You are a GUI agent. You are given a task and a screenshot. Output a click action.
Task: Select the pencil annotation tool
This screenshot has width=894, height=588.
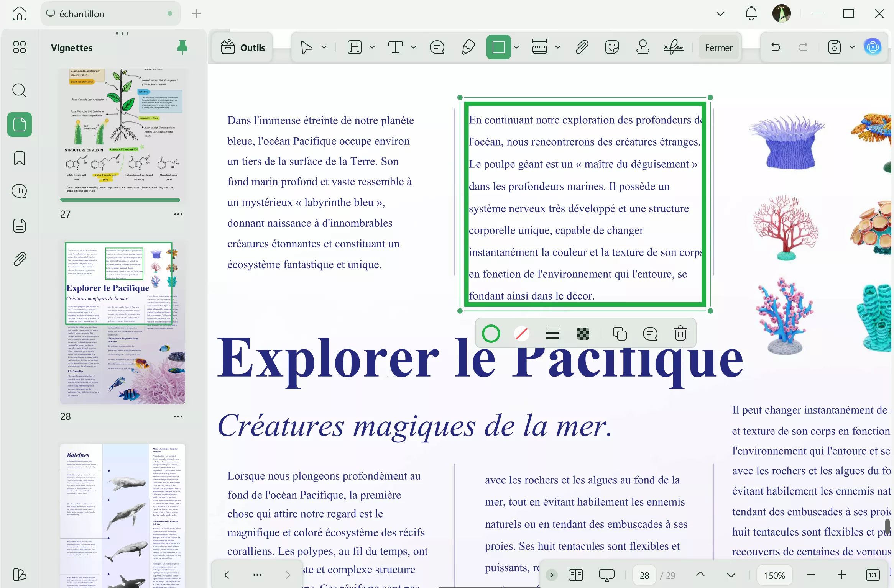coord(468,47)
